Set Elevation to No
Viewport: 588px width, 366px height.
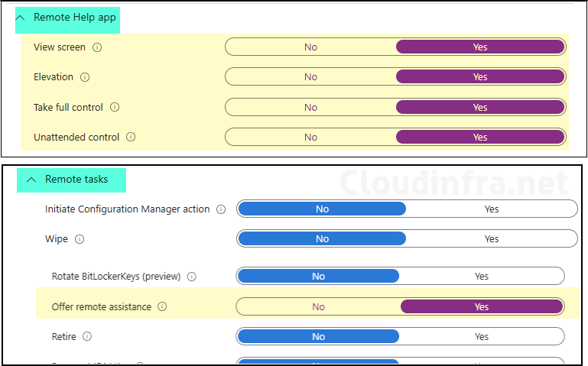click(310, 77)
